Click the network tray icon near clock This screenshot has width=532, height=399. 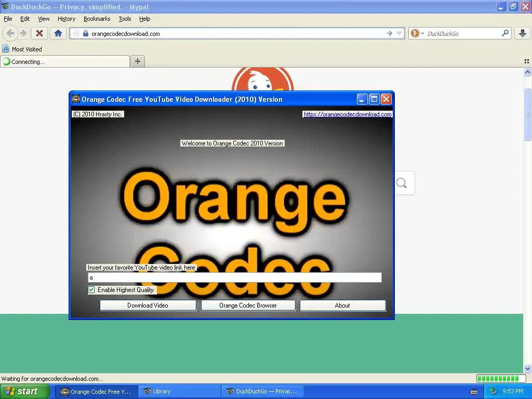[x=494, y=392]
